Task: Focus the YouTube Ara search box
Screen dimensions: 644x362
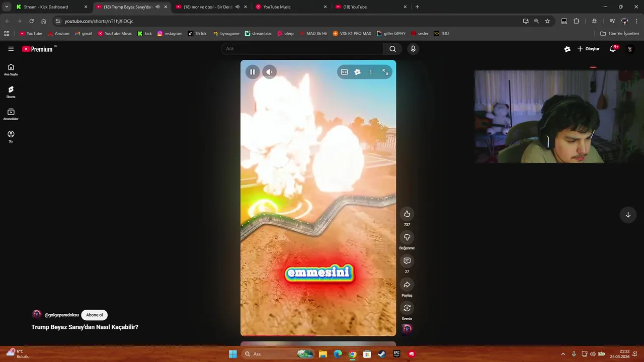Action: click(302, 49)
